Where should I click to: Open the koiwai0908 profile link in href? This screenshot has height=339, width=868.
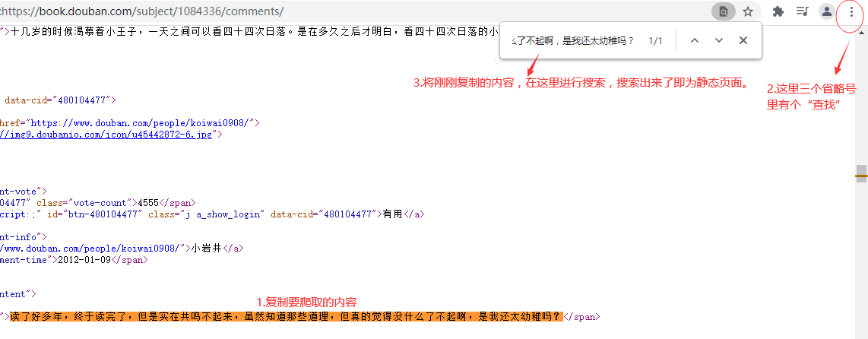pyautogui.click(x=141, y=123)
